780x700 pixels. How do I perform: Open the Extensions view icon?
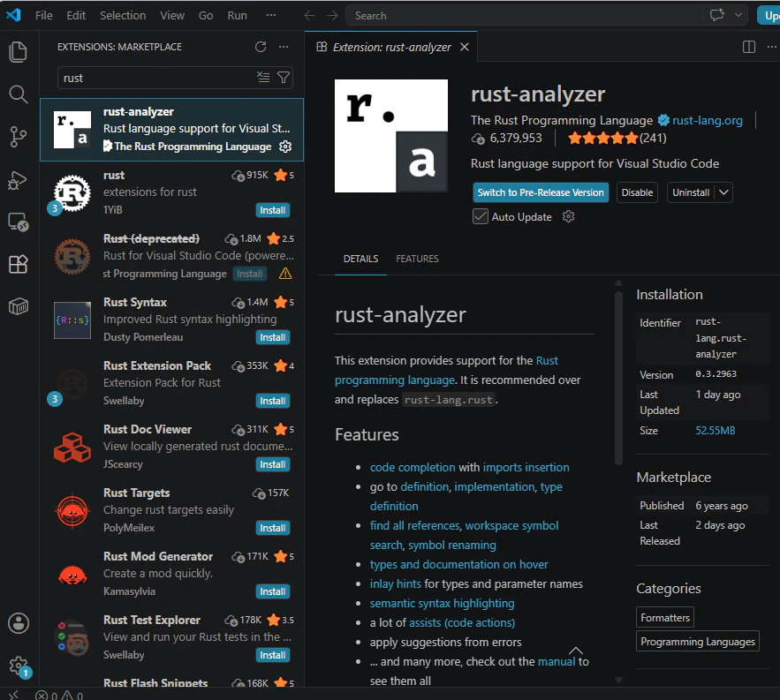19,264
